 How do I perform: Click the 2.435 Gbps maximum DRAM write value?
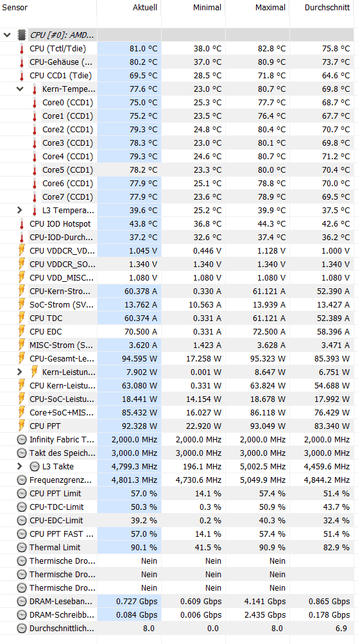pos(264,615)
